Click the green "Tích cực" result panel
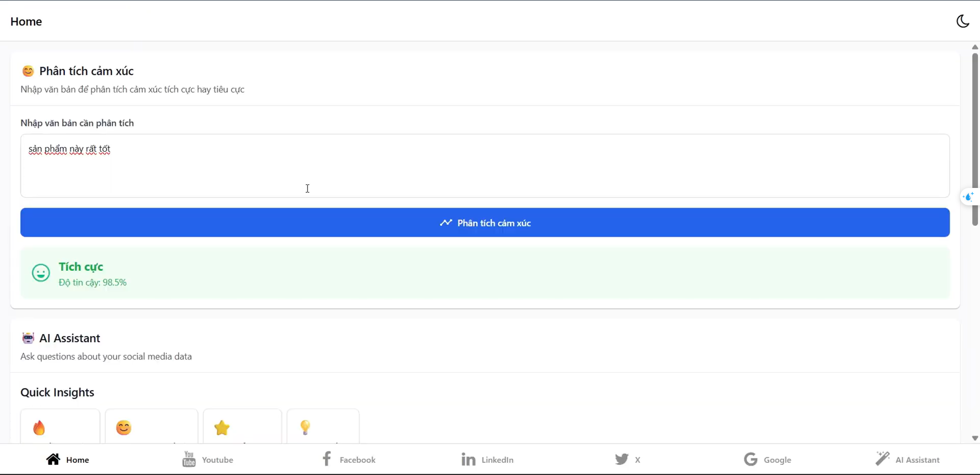This screenshot has width=980, height=475. pyautogui.click(x=485, y=273)
